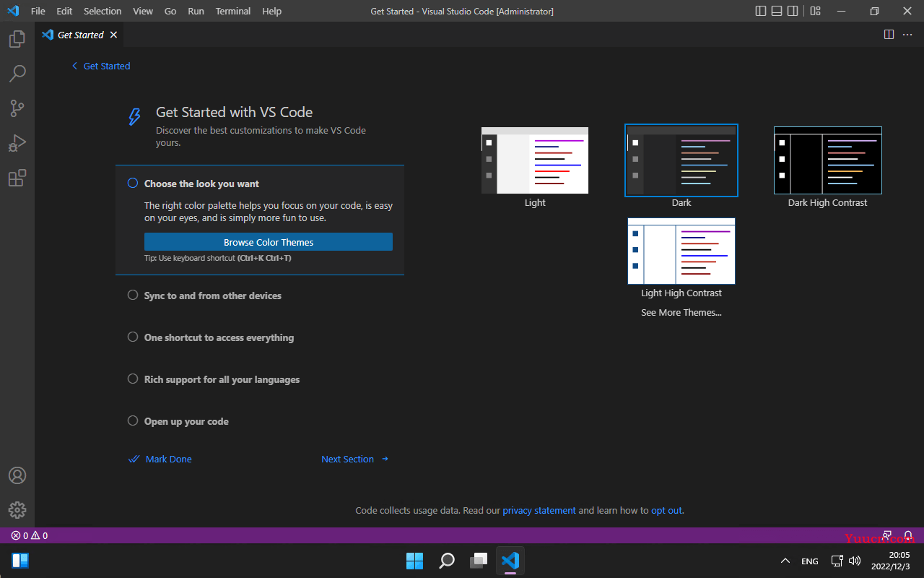The height and width of the screenshot is (578, 924).
Task: Click the Browse Color Themes button
Action: click(x=269, y=242)
